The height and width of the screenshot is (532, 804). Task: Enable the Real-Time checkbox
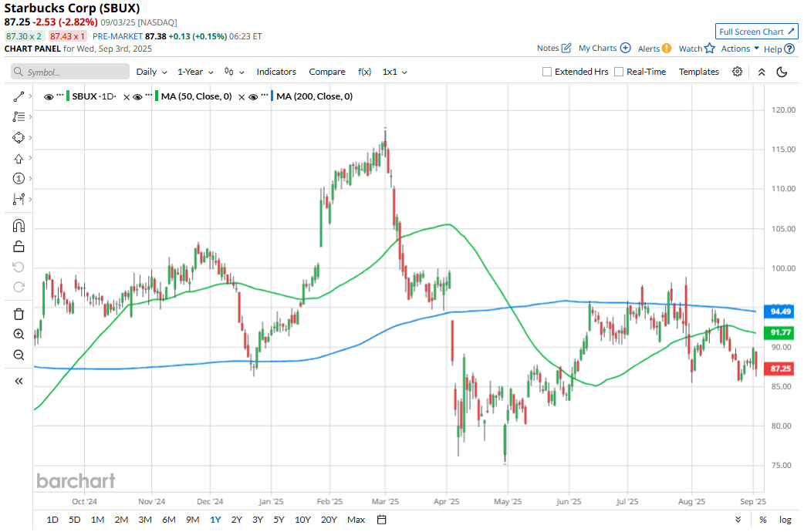pyautogui.click(x=619, y=72)
